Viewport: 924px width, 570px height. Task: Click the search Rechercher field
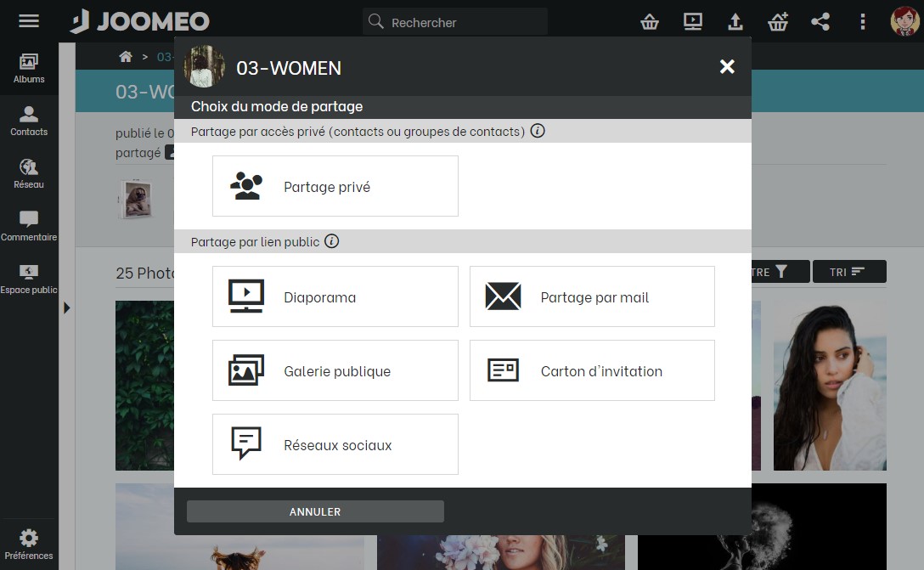point(454,22)
